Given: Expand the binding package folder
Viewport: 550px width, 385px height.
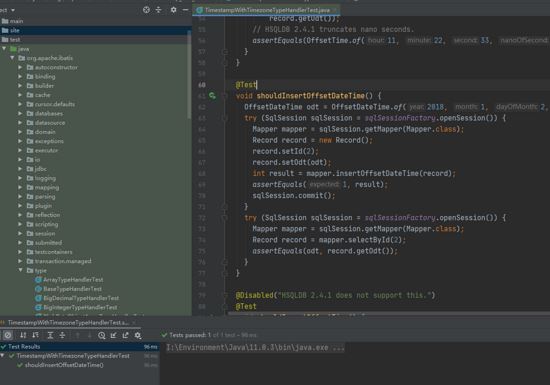Looking at the screenshot, I should pyautogui.click(x=20, y=76).
